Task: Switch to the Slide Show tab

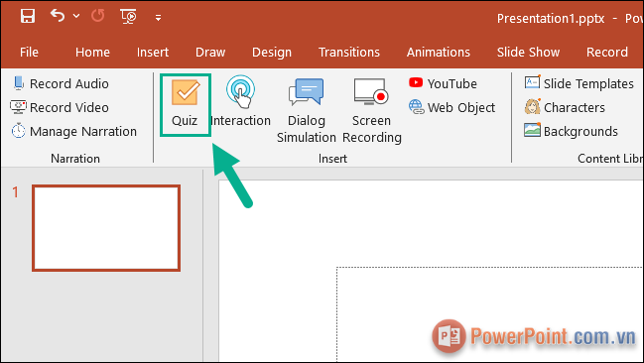Action: click(528, 53)
